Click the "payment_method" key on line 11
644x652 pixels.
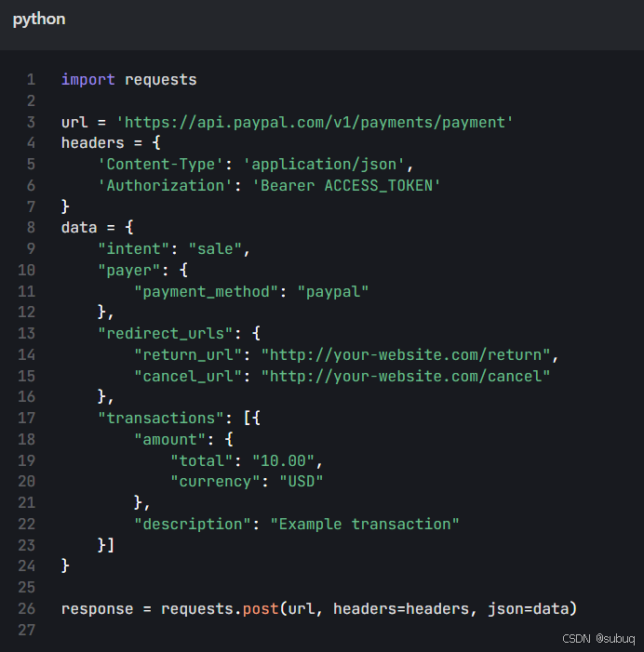click(206, 291)
